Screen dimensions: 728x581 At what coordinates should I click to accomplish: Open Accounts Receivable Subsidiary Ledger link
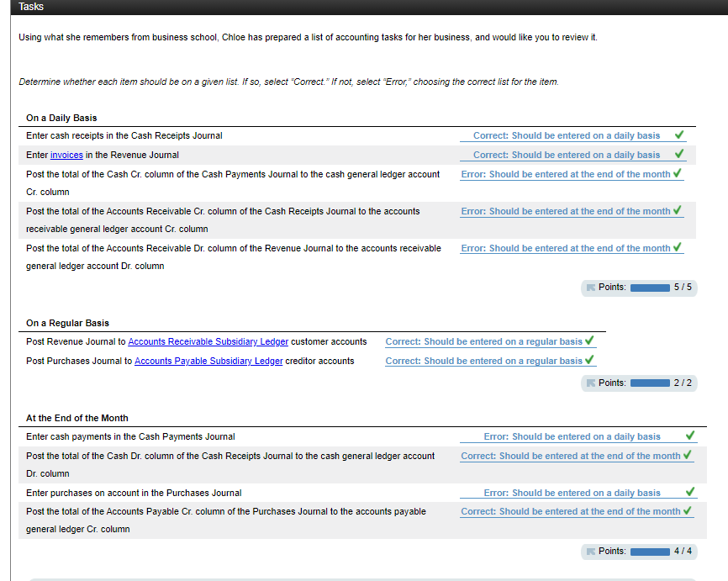point(208,342)
